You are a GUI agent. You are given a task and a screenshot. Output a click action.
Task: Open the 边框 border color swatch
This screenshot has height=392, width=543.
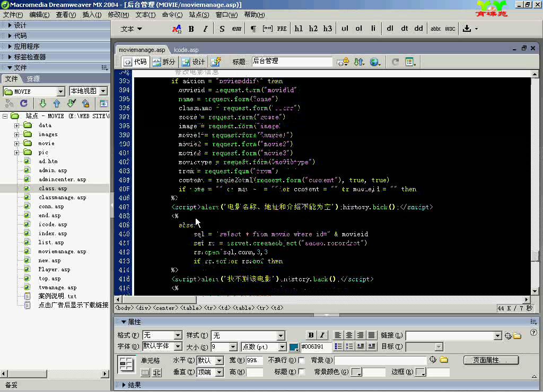(421, 372)
